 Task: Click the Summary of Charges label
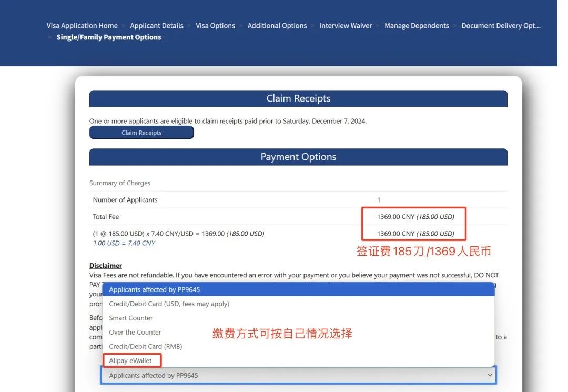(x=120, y=183)
